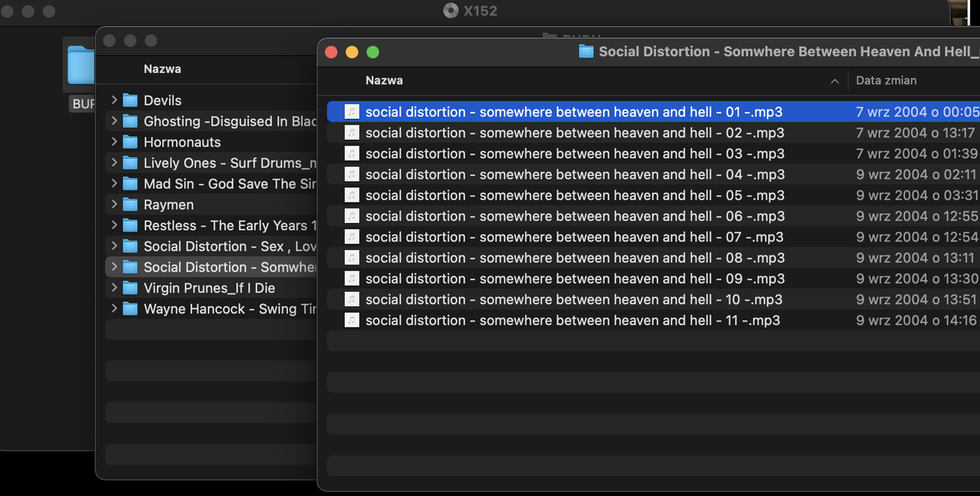
Task: Select the Virgin Prunes_If I Die folder name
Action: coord(209,288)
